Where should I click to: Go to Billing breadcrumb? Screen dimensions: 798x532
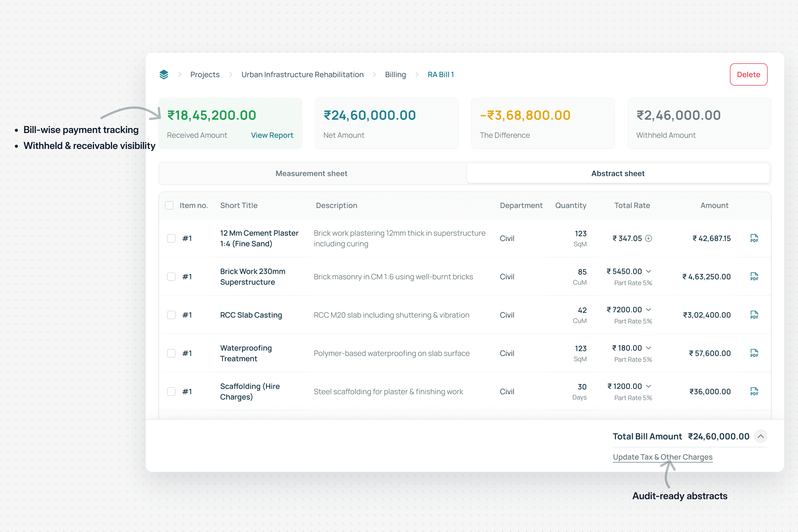pyautogui.click(x=395, y=74)
